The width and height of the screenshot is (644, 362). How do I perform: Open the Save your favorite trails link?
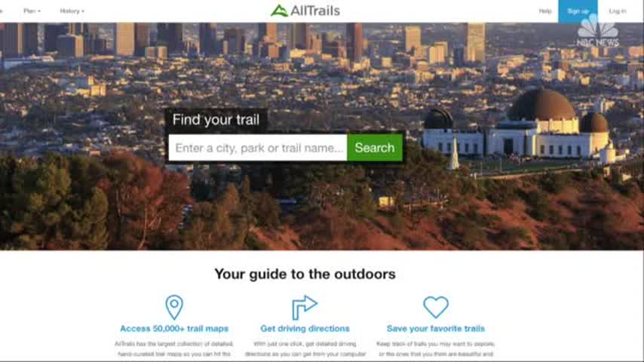pos(436,329)
